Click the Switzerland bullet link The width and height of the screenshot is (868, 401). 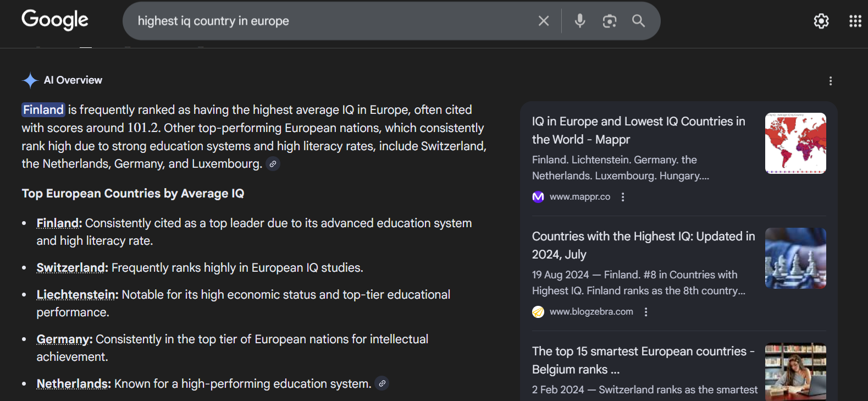[x=71, y=268]
